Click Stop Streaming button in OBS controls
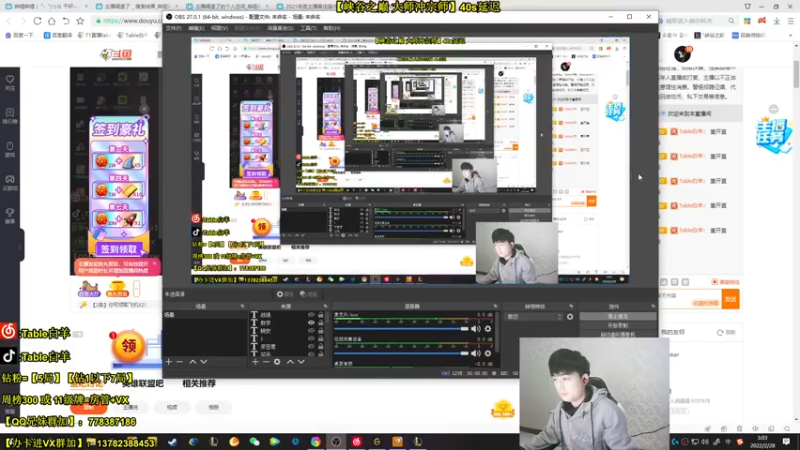Viewport: 800px width, 450px height. pyautogui.click(x=618, y=317)
